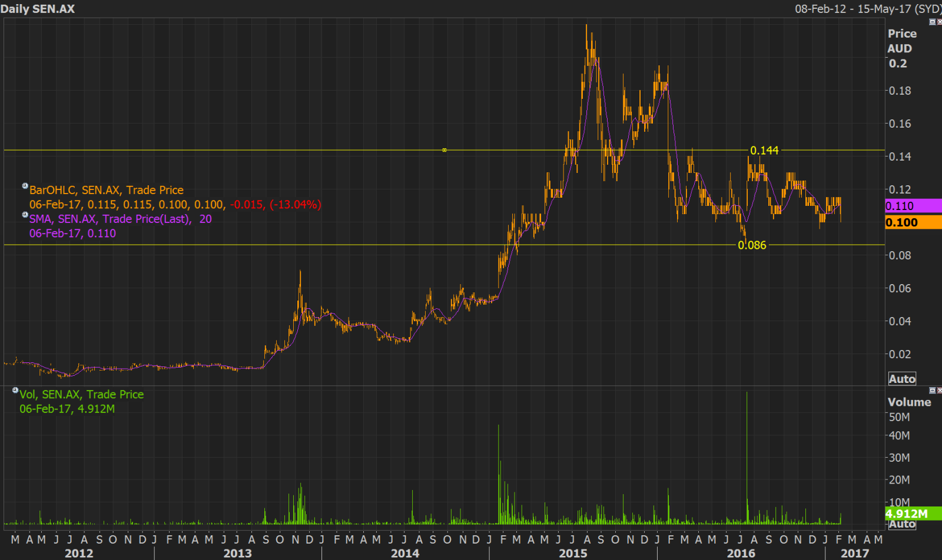Click the 0.08 price axis value
Viewport: 942px width, 560px height.
click(x=900, y=255)
